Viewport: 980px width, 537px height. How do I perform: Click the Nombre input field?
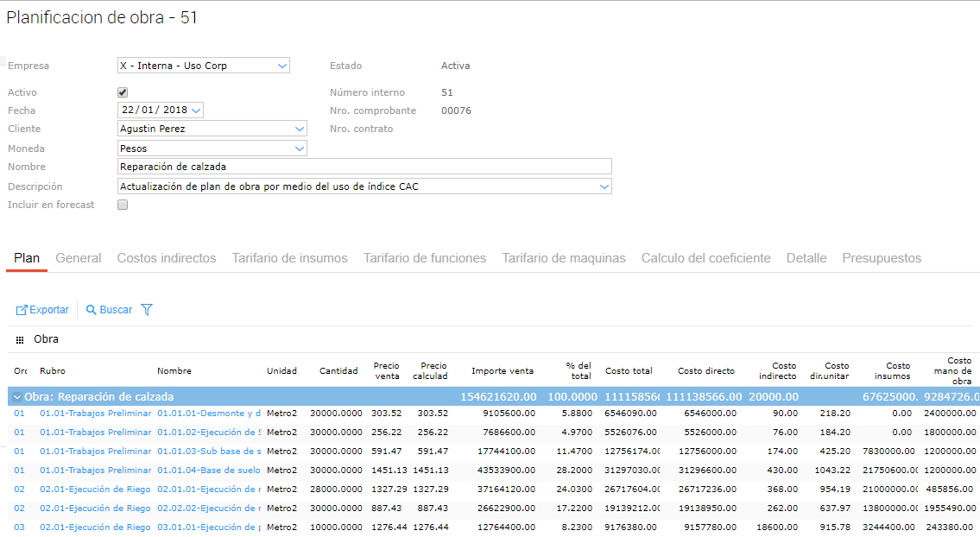[x=364, y=167]
